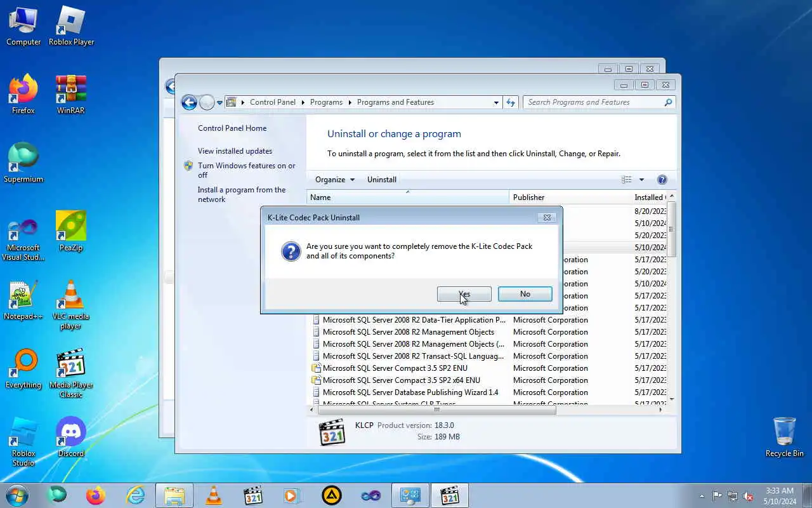Switch to Control Panel taskbar button
This screenshot has width=812, height=508.
(x=410, y=495)
